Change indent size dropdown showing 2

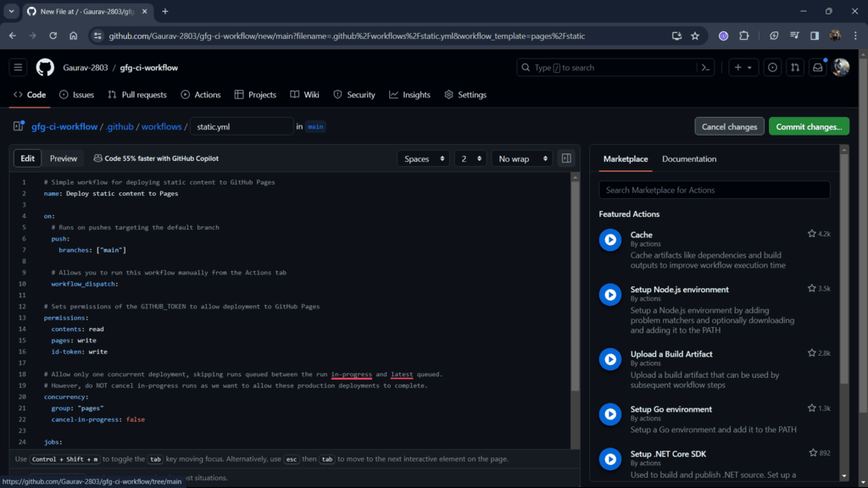point(470,158)
